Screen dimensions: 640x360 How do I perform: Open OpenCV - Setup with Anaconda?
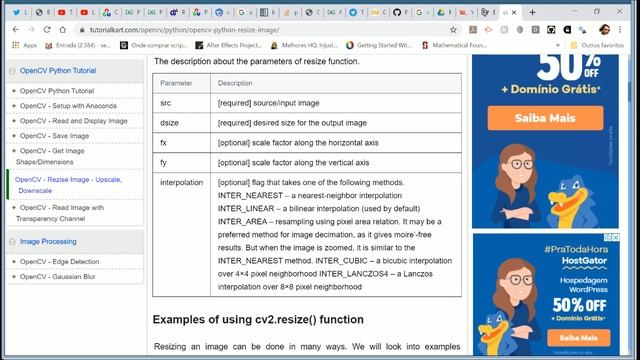68,106
